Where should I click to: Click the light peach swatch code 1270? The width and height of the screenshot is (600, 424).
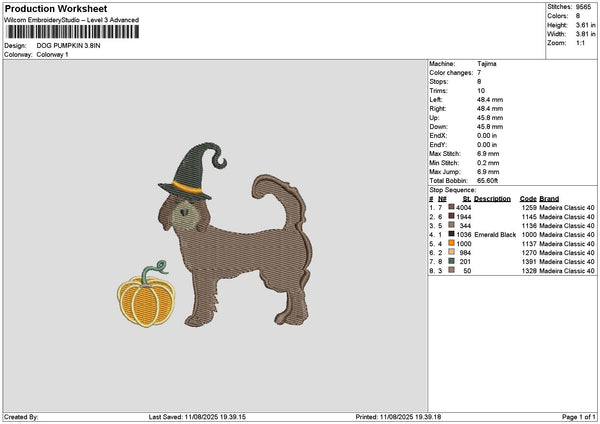[x=451, y=252]
